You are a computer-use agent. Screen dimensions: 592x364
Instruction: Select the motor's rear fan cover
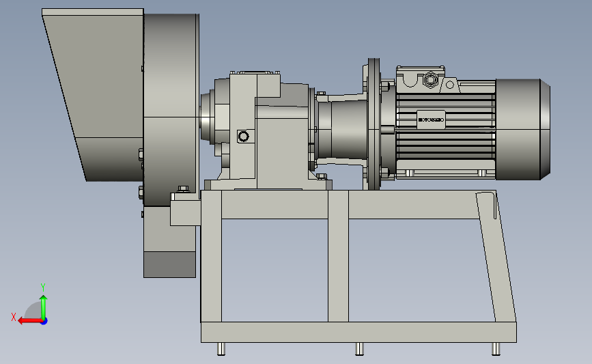tap(522, 129)
